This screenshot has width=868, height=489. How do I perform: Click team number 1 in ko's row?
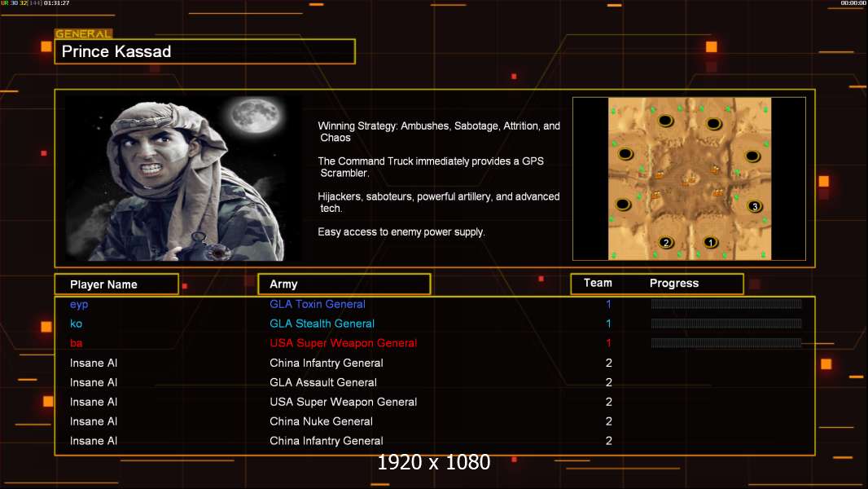(608, 324)
